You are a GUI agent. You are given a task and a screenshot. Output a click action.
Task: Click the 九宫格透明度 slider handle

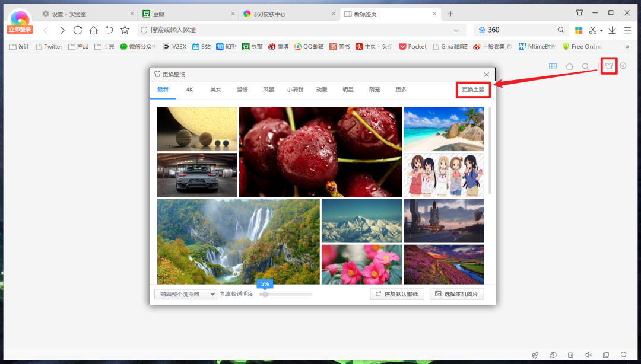coord(265,294)
